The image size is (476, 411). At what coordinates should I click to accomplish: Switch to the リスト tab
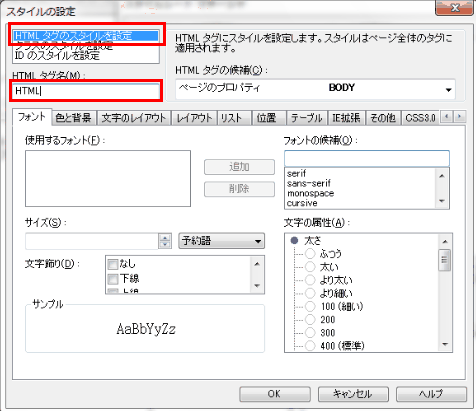(233, 118)
